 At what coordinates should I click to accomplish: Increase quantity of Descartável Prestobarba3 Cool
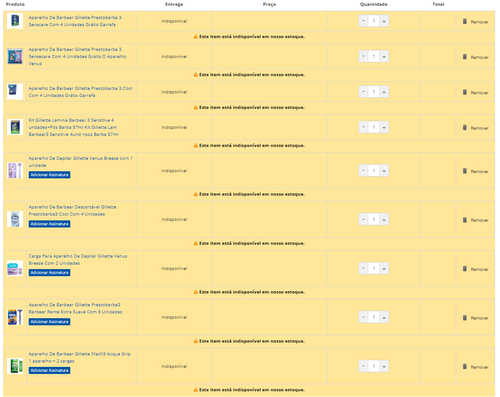pos(384,219)
